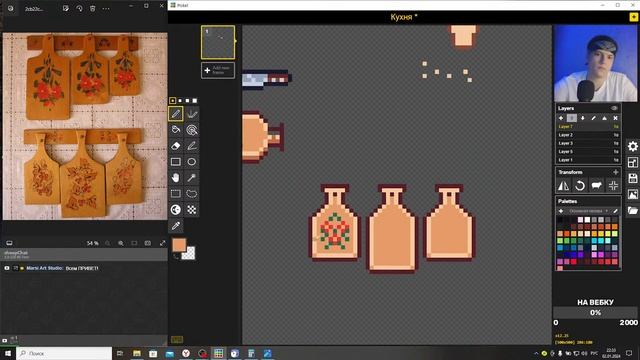Open the primary color swatch
This screenshot has height=360, width=640.
179,245
